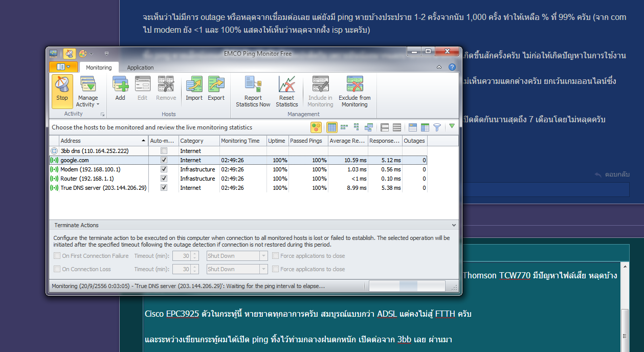The image size is (644, 352).
Task: Open the green triangle toolbar options
Action: pyautogui.click(x=452, y=126)
